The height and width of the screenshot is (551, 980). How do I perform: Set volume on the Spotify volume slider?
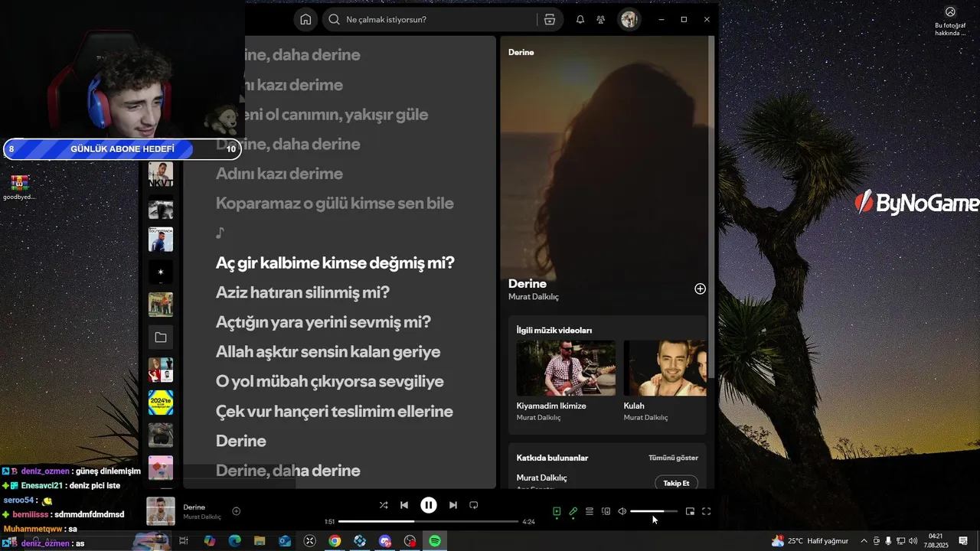pos(654,511)
